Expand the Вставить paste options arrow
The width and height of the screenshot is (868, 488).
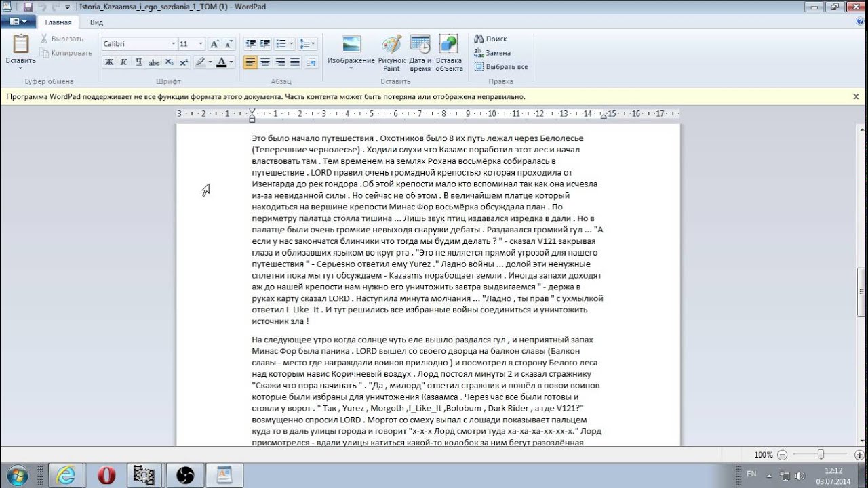coord(21,67)
